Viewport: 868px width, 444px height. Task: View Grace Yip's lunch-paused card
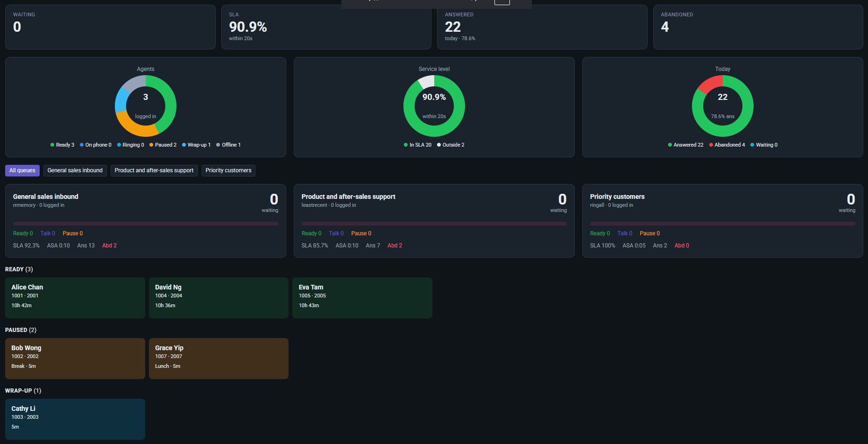219,359
